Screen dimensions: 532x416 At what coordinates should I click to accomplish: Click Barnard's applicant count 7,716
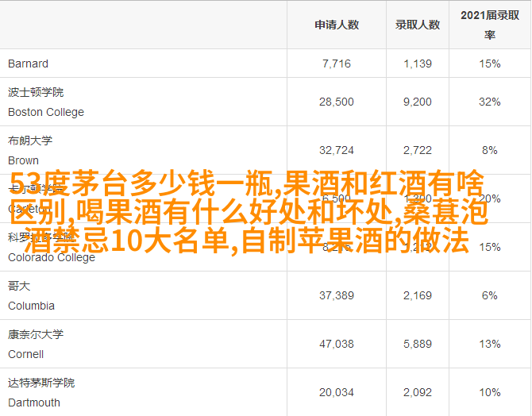click(x=337, y=64)
